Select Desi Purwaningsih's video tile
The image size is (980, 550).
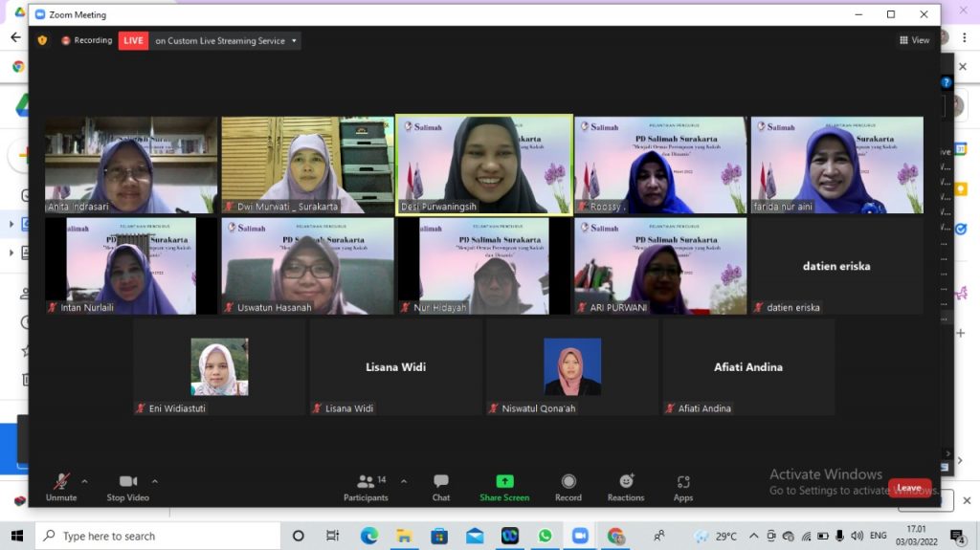[483, 165]
